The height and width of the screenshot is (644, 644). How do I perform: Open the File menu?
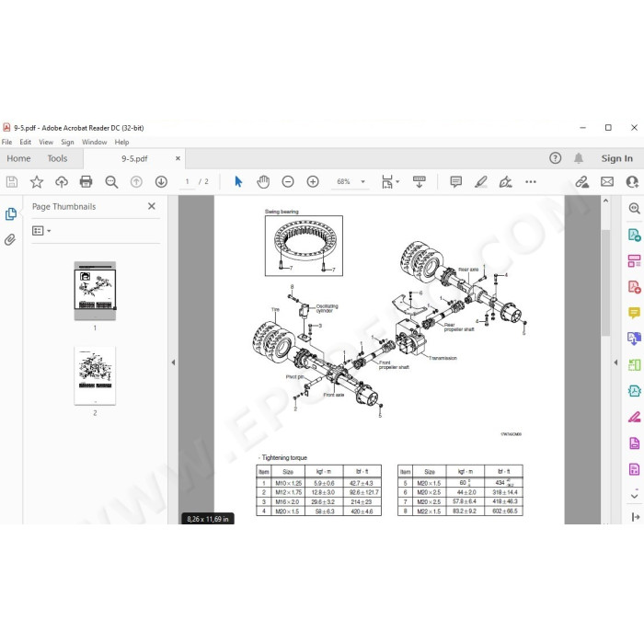point(7,142)
